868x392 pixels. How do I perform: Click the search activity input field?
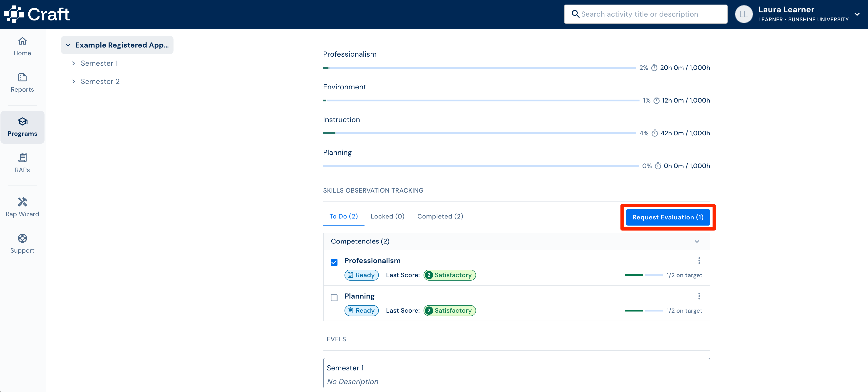pyautogui.click(x=645, y=14)
